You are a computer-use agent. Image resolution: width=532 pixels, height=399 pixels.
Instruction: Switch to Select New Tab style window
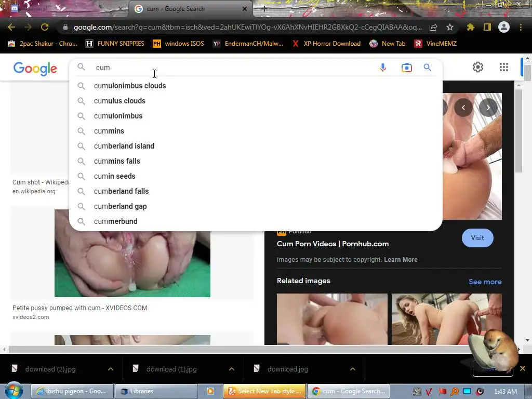click(x=264, y=391)
